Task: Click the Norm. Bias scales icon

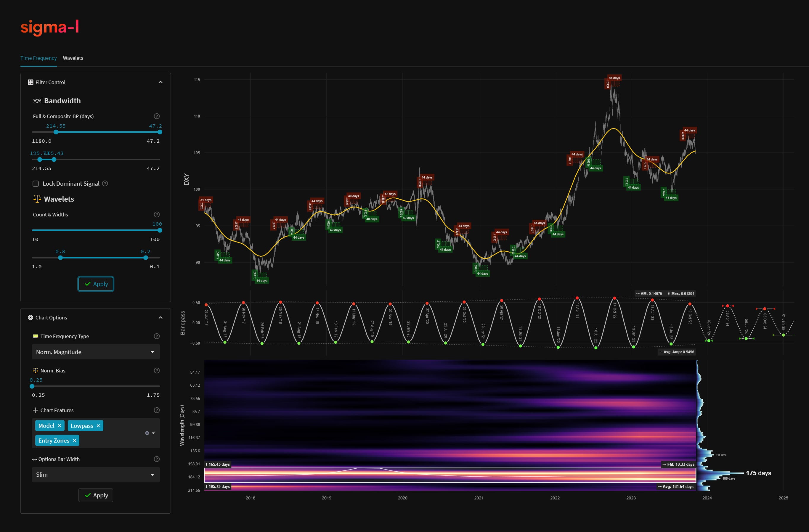Action: pos(36,371)
